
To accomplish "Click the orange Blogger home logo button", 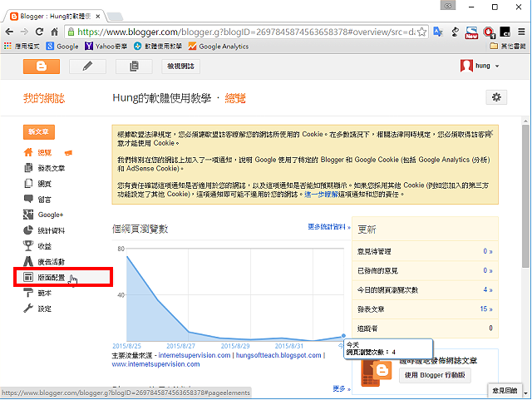I will (42, 67).
